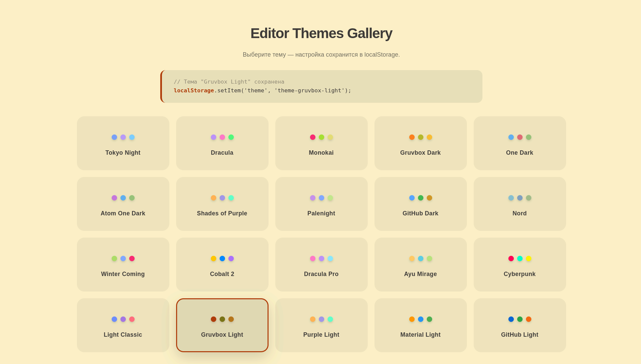
Task: Click the red dot in Cyberpunk card
Action: click(511, 259)
